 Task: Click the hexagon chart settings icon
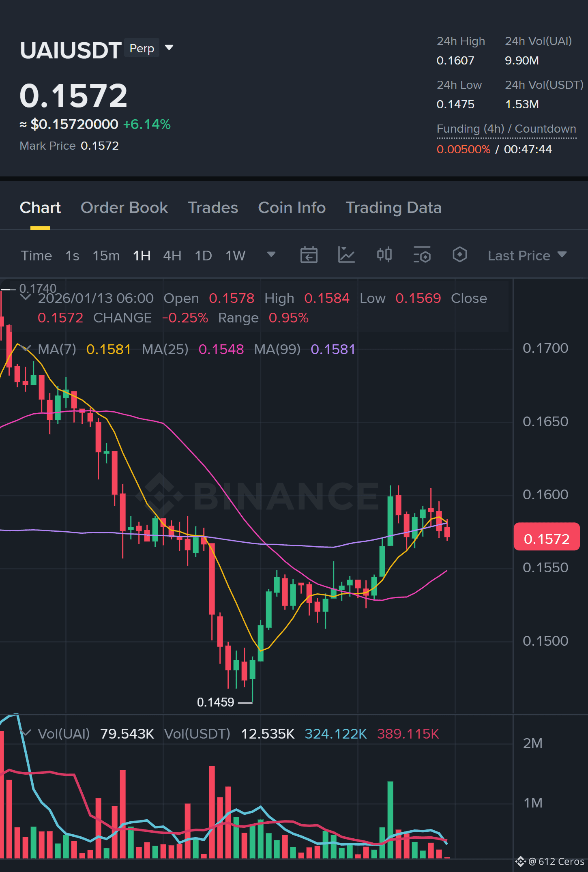coord(460,255)
